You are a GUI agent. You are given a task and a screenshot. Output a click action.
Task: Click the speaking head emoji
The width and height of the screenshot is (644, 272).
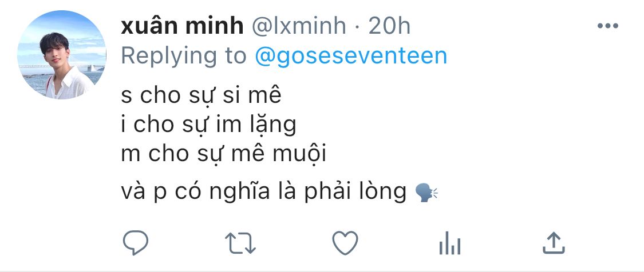click(425, 193)
